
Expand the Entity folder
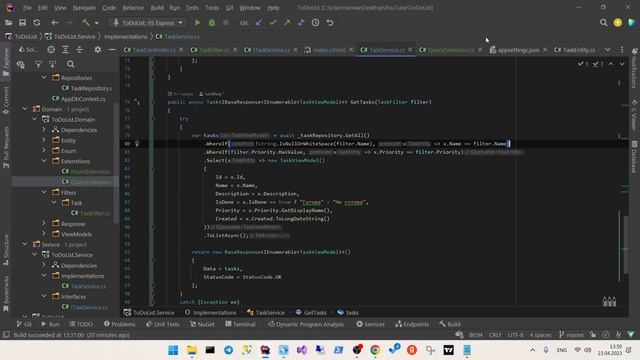pyautogui.click(x=44, y=140)
